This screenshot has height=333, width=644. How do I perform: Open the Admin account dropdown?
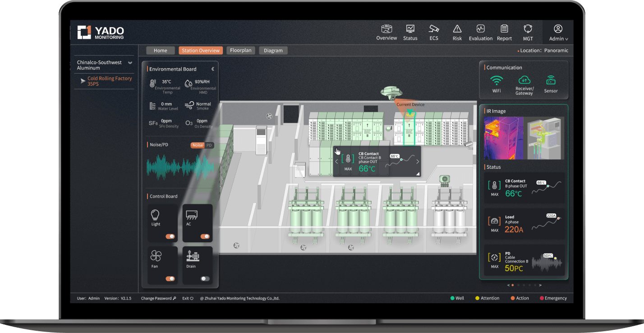point(558,32)
